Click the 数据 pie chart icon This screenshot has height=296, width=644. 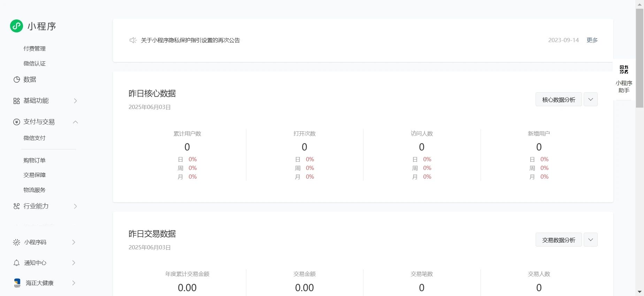[x=16, y=79]
